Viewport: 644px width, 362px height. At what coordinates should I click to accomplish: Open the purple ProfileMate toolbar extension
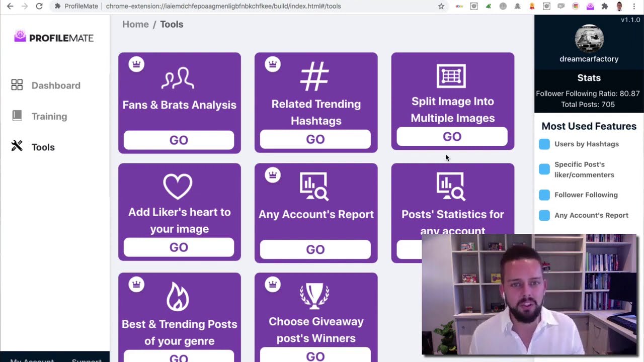point(590,6)
